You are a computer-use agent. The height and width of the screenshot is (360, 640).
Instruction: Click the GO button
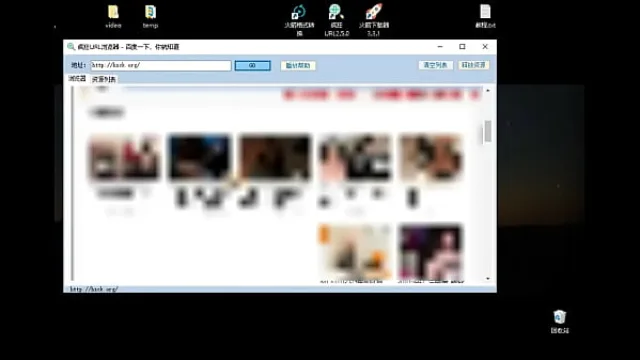click(253, 65)
